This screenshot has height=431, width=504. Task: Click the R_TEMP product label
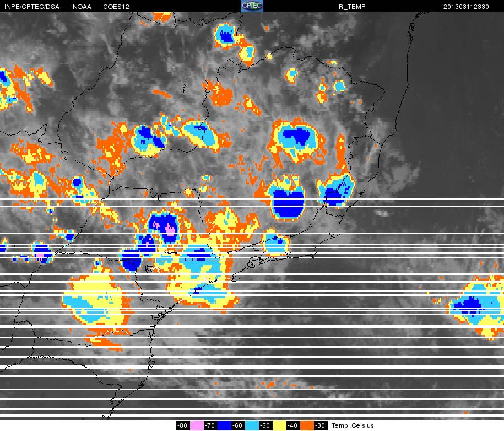click(x=352, y=7)
